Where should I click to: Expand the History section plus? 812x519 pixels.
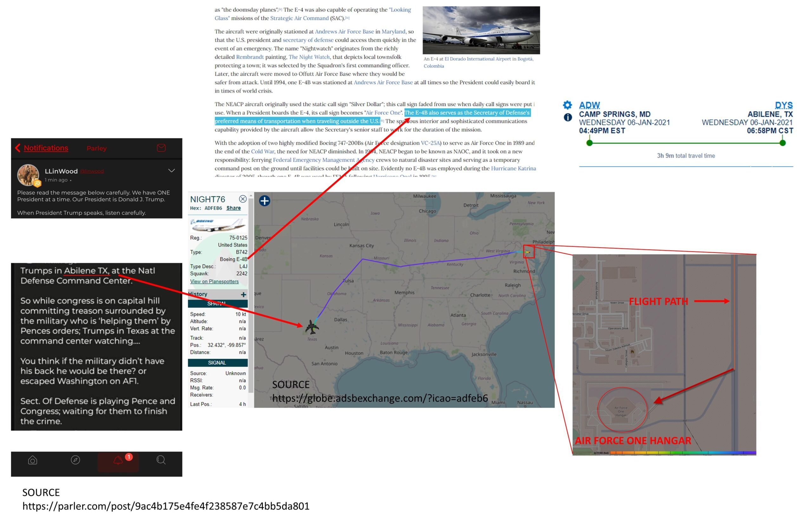(x=243, y=295)
